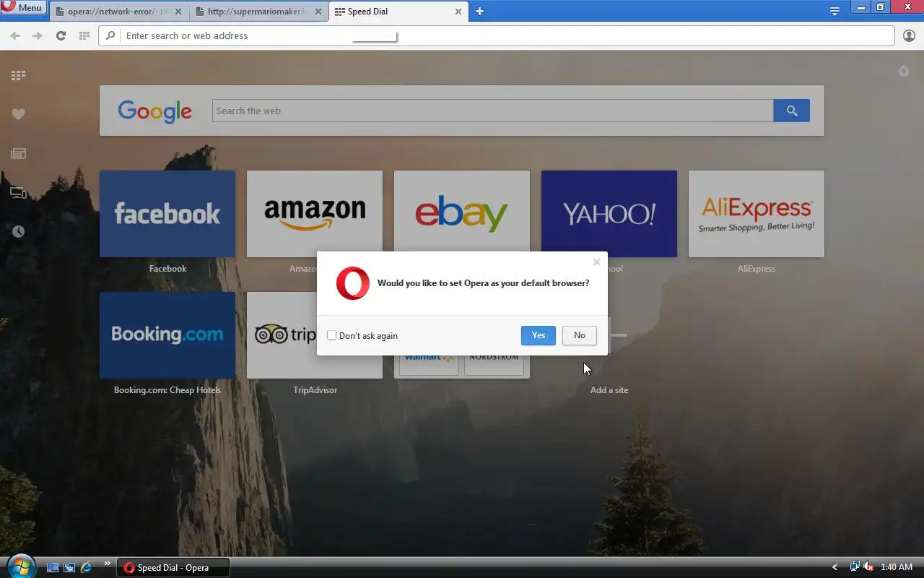The height and width of the screenshot is (578, 924).
Task: Launch Internet Explorer from quick launch
Action: point(86,568)
